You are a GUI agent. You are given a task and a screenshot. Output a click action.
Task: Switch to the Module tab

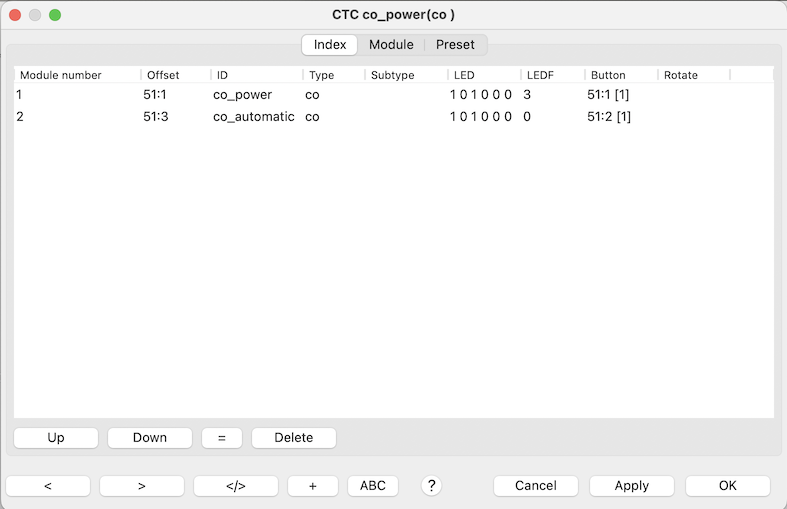pyautogui.click(x=391, y=45)
